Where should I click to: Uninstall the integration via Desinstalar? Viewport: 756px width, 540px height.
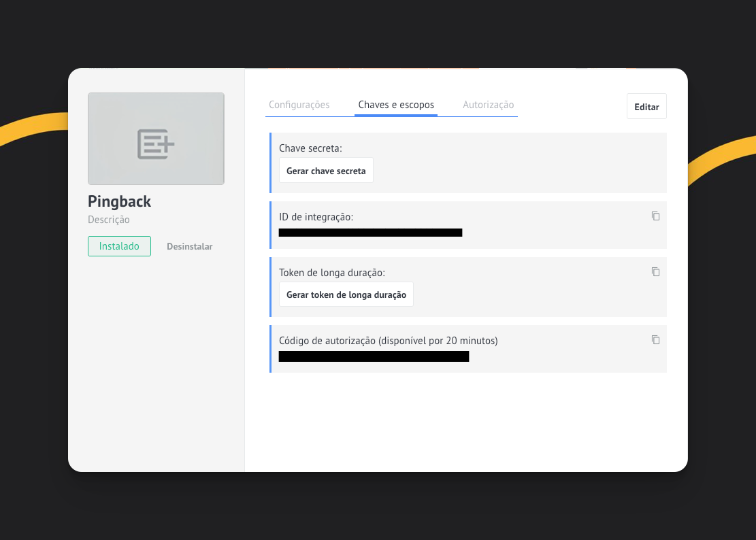pos(189,246)
